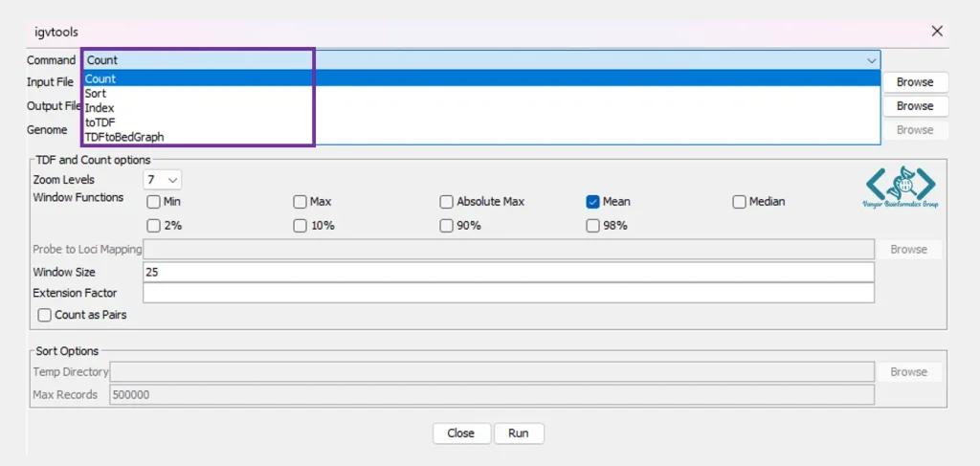Close the igvtools window with X
The height and width of the screenshot is (466, 980).
coord(937,32)
